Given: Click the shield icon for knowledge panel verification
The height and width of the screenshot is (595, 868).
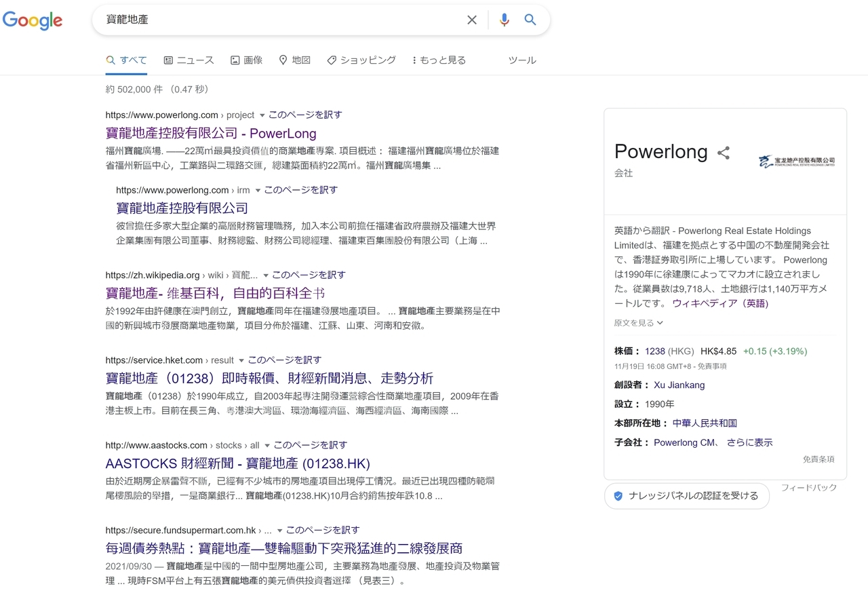Looking at the screenshot, I should [618, 496].
